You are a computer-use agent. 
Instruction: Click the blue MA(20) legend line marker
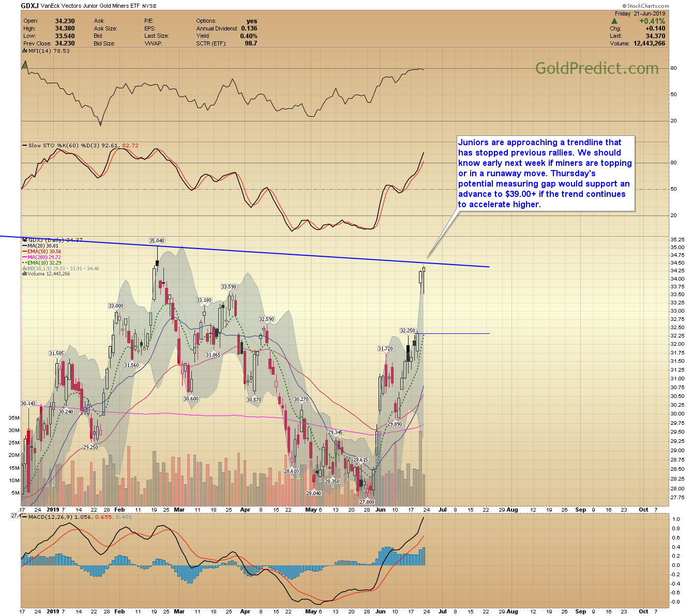point(24,246)
